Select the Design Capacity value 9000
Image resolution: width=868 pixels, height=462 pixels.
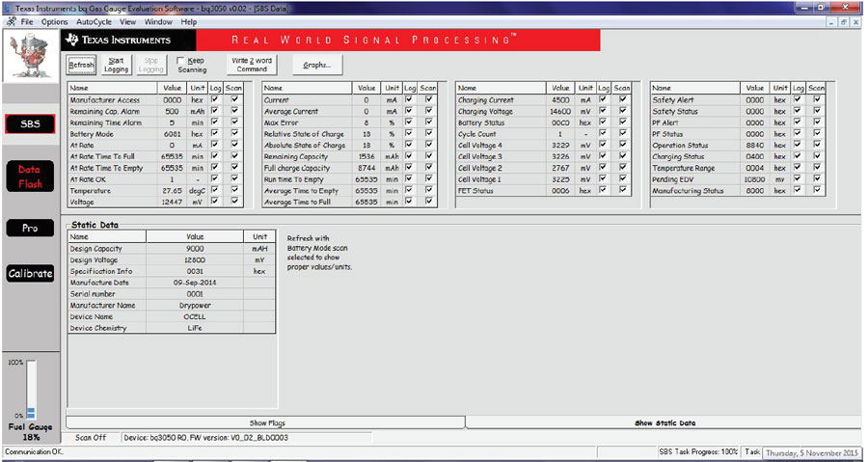195,249
